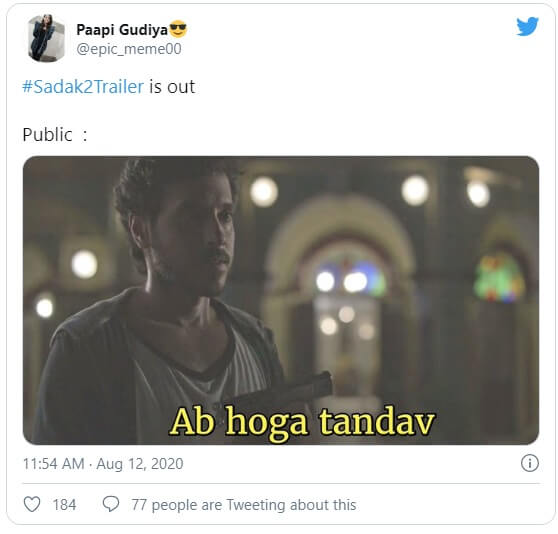Screen dimensions: 558x534
Task: Click the reply speech bubble icon
Action: pyautogui.click(x=111, y=504)
